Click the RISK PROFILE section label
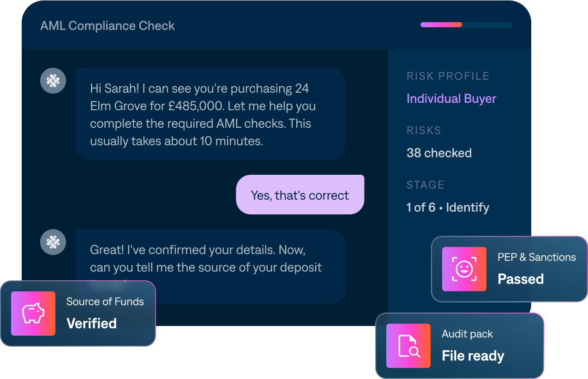The height and width of the screenshot is (379, 588). (x=448, y=76)
